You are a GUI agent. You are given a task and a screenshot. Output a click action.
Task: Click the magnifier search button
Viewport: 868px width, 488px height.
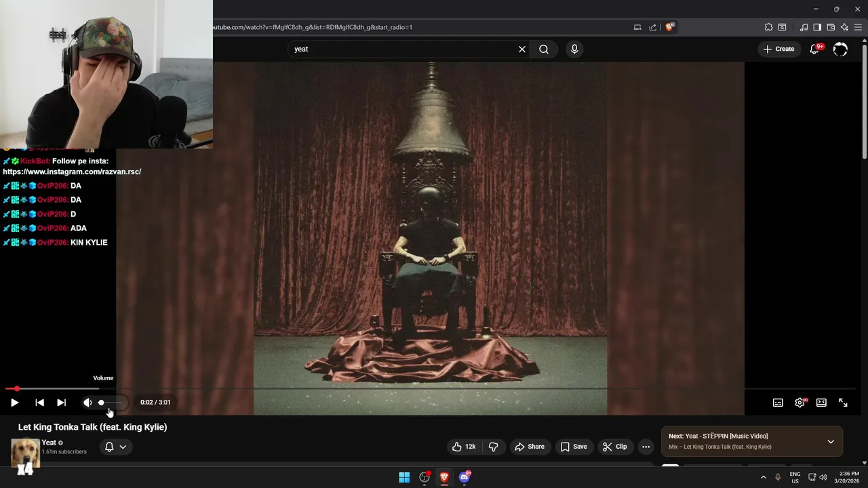point(544,49)
